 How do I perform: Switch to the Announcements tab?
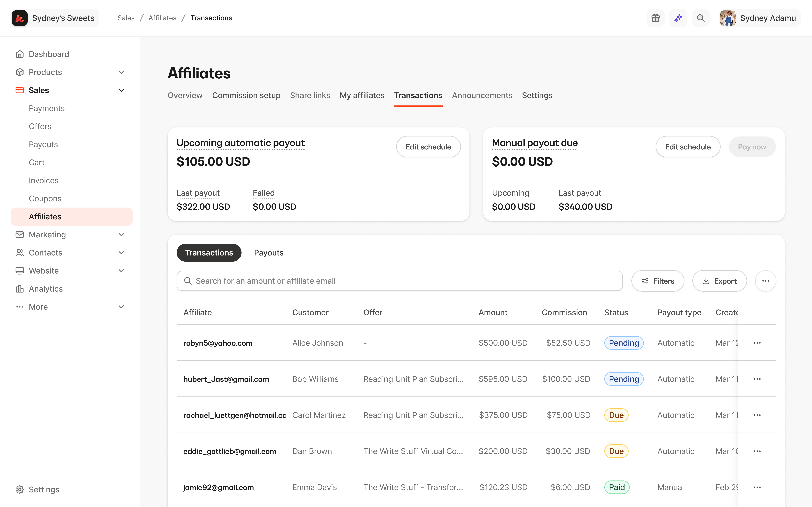coord(482,96)
